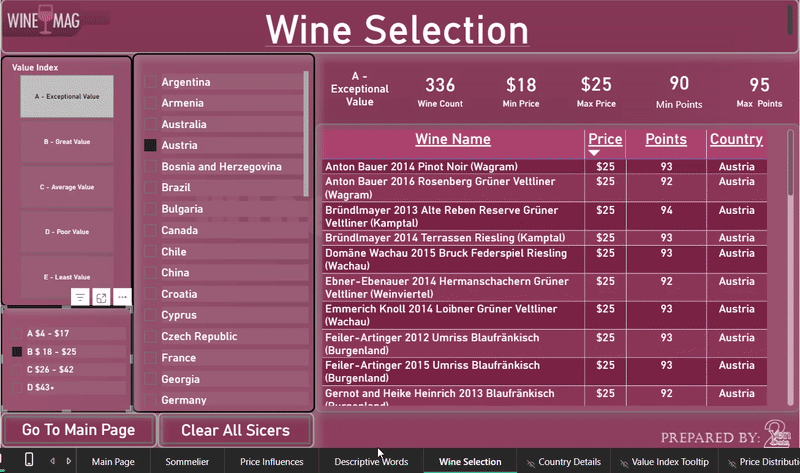Open the Sommelier tab
The image size is (800, 473).
tap(187, 461)
